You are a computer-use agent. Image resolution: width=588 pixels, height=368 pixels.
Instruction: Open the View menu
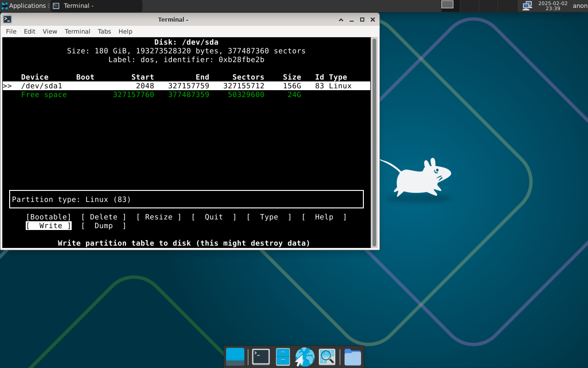tap(50, 31)
